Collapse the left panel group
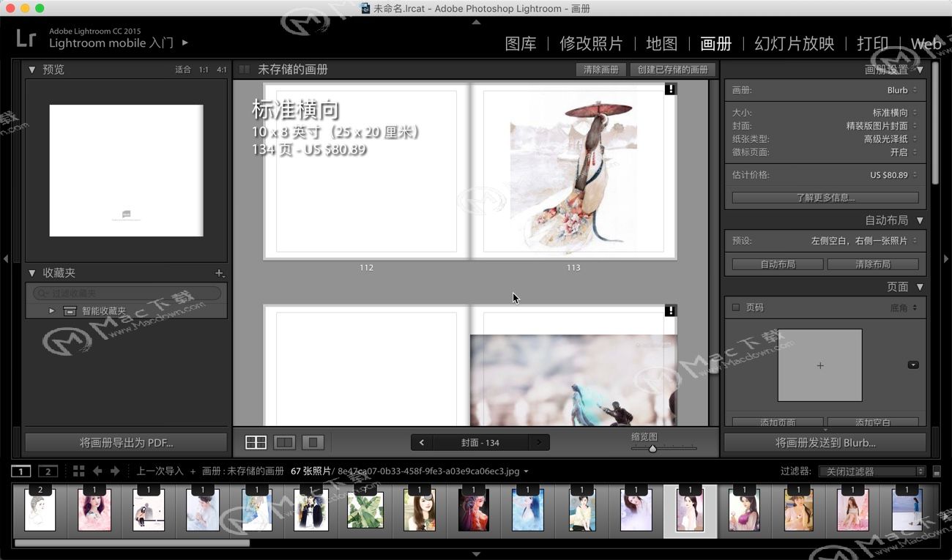This screenshot has width=952, height=560. (6, 258)
